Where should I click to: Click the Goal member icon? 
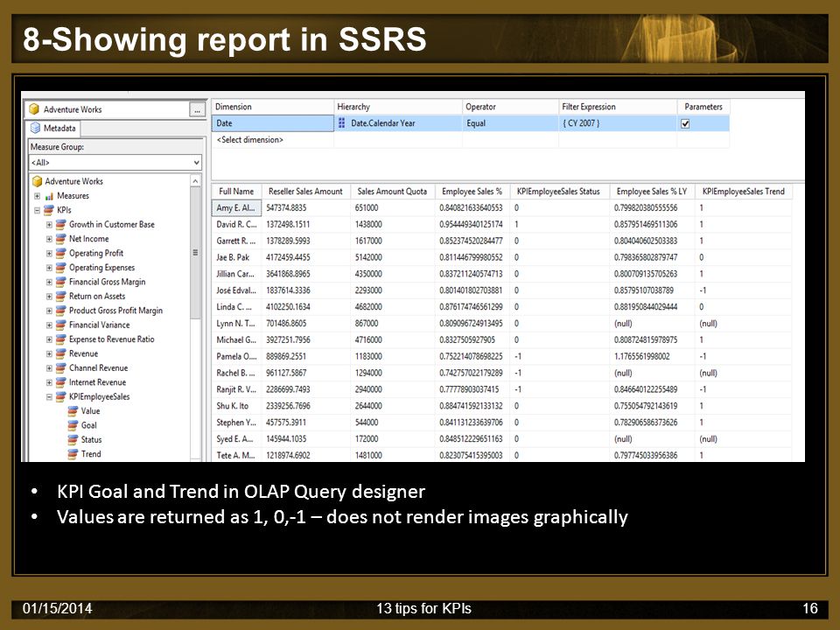(73, 425)
